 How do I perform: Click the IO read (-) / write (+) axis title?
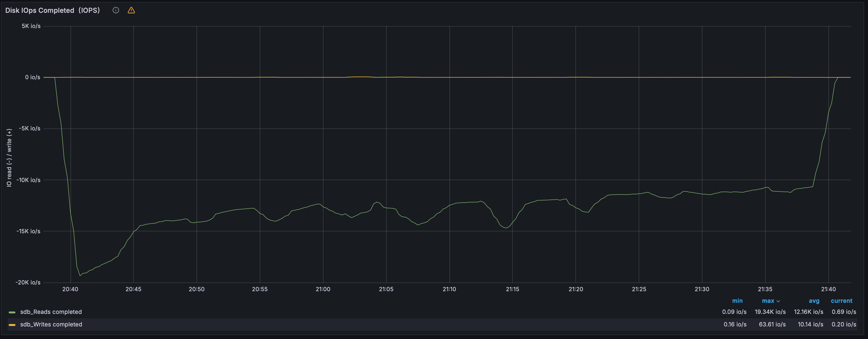point(9,157)
